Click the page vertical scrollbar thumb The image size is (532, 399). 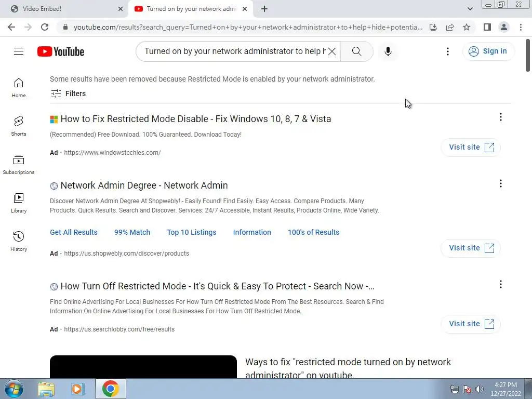pyautogui.click(x=528, y=55)
